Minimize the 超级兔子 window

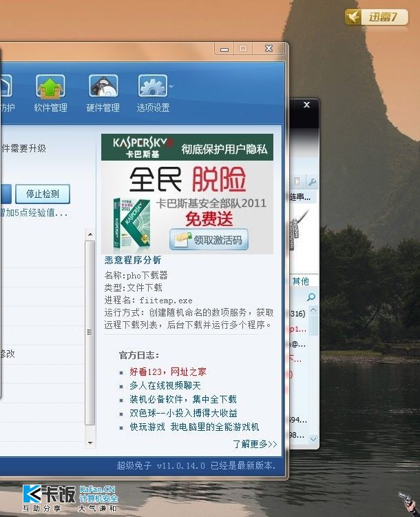pos(224,49)
